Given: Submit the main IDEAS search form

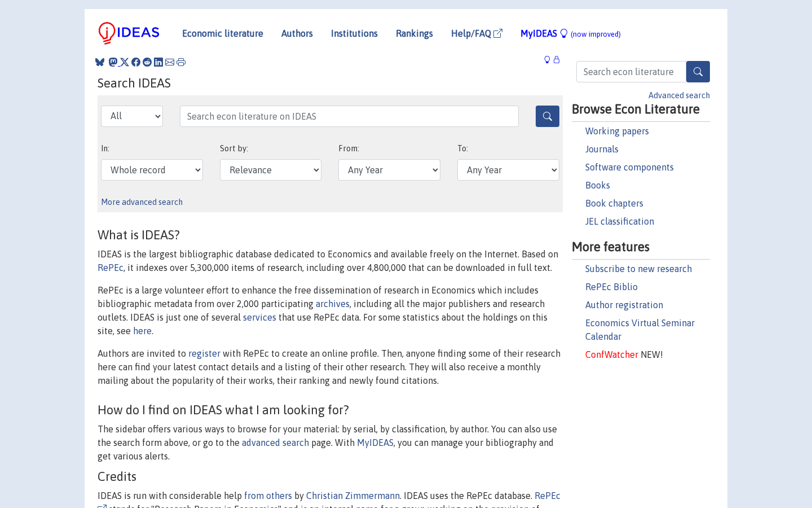Looking at the screenshot, I should [x=548, y=116].
